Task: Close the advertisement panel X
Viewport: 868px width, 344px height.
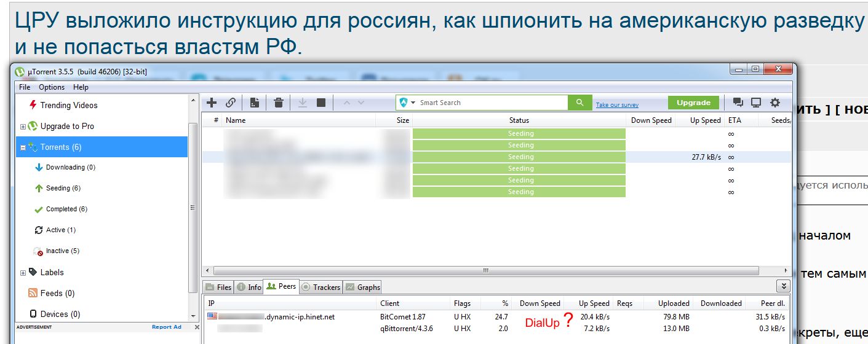Action: click(197, 327)
